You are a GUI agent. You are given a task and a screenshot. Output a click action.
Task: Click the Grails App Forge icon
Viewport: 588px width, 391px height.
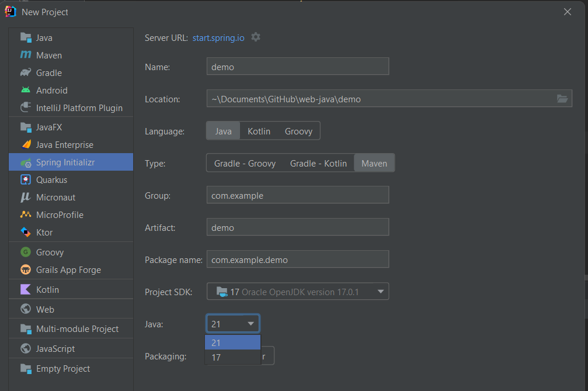point(26,269)
